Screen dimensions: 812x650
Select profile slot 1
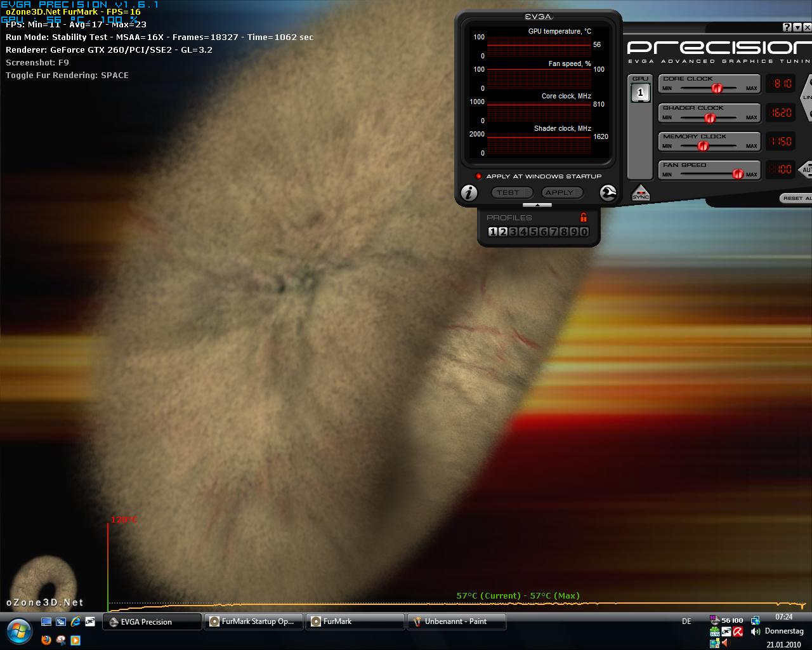pos(492,232)
